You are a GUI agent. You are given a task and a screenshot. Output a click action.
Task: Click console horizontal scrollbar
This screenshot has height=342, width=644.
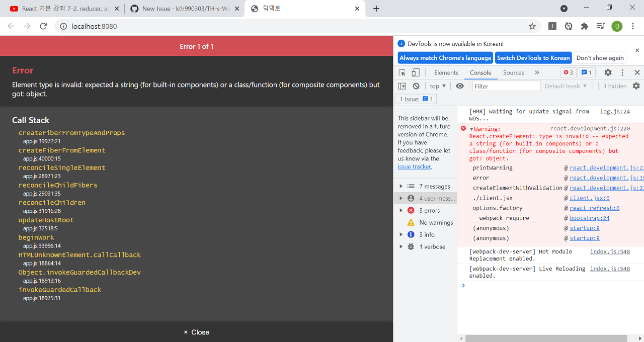tap(546, 338)
